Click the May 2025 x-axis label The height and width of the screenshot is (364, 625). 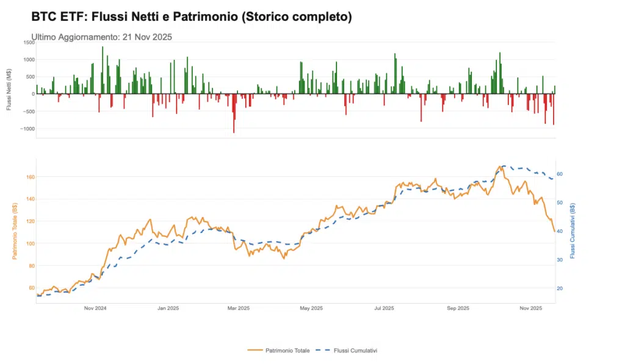click(311, 309)
